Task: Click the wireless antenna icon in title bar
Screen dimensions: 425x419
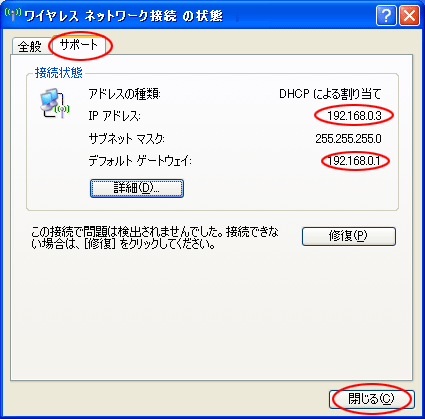Action: coord(13,15)
